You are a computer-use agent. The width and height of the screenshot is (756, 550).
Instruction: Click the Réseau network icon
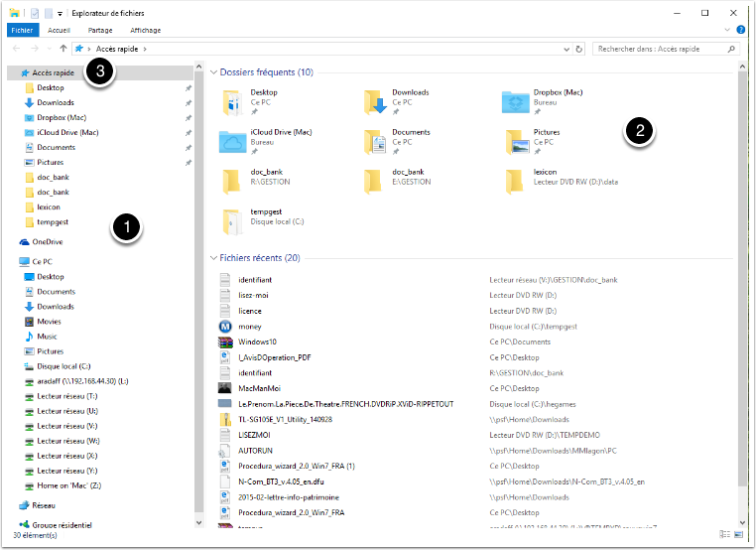click(x=25, y=505)
